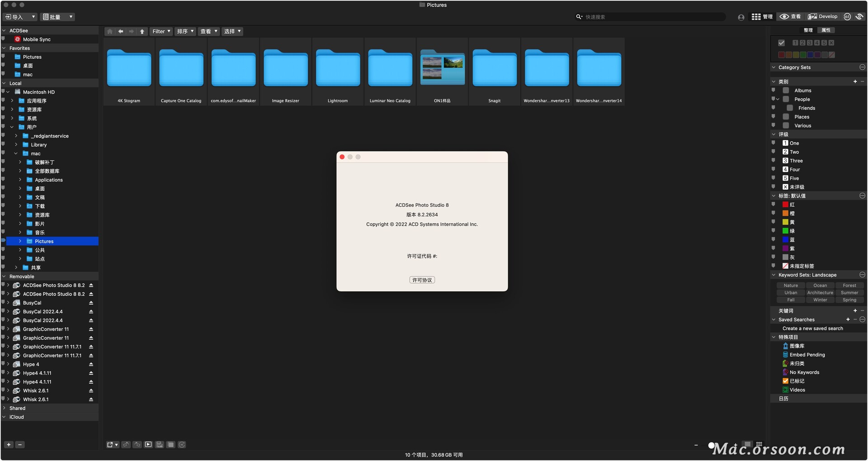This screenshot has width=868, height=461.
Task: Click the Architecture keyword button
Action: [x=820, y=293]
